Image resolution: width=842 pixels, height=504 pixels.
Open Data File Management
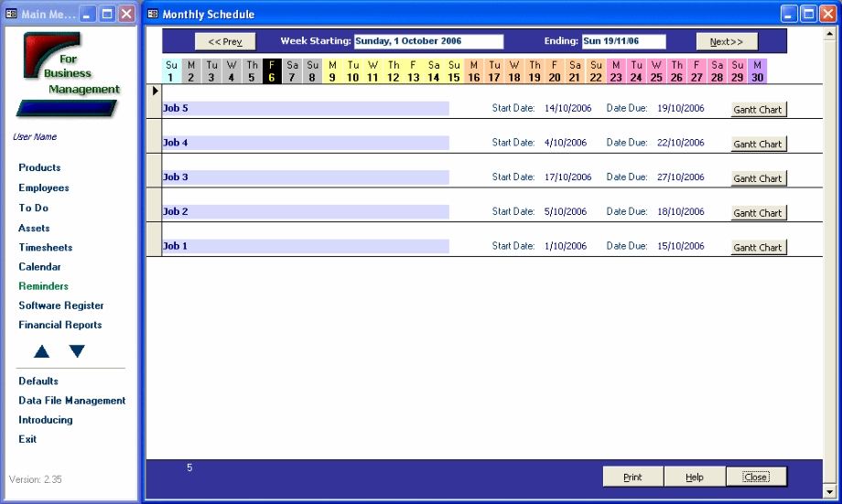point(72,401)
